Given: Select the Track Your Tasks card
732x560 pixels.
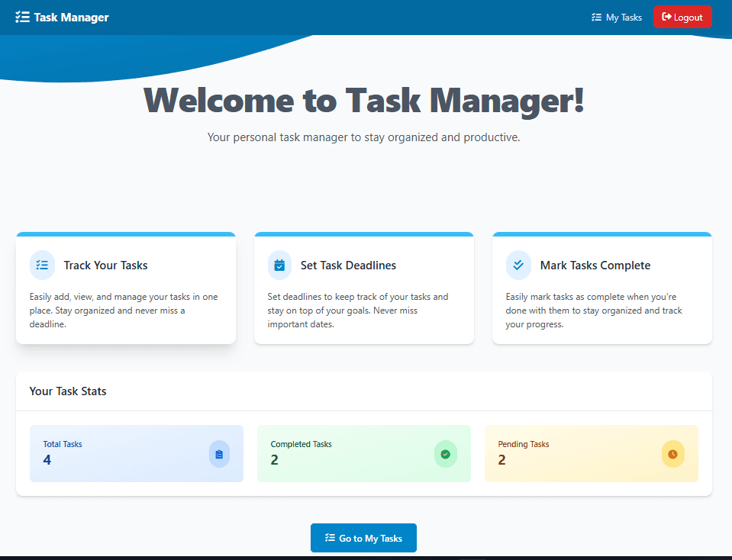Looking at the screenshot, I should coord(125,288).
